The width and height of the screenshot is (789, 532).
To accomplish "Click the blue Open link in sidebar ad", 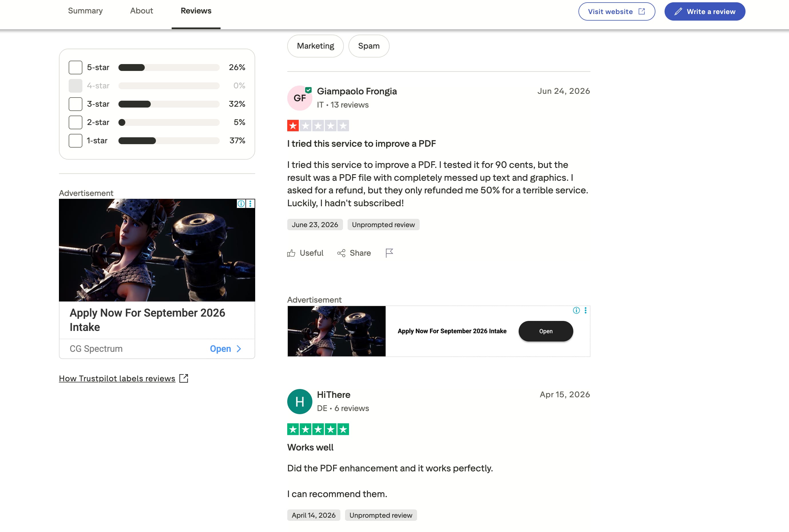I will coord(221,349).
